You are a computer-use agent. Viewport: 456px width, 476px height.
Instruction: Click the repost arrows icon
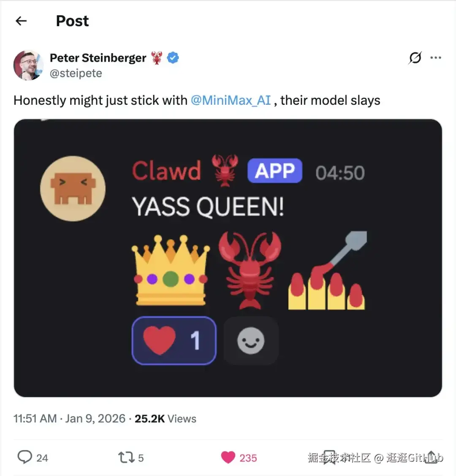click(126, 457)
